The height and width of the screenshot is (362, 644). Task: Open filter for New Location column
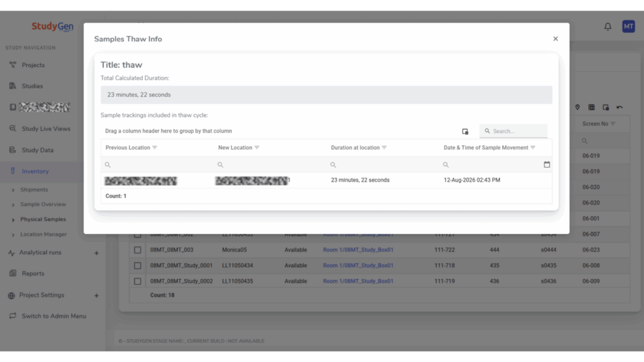point(257,148)
